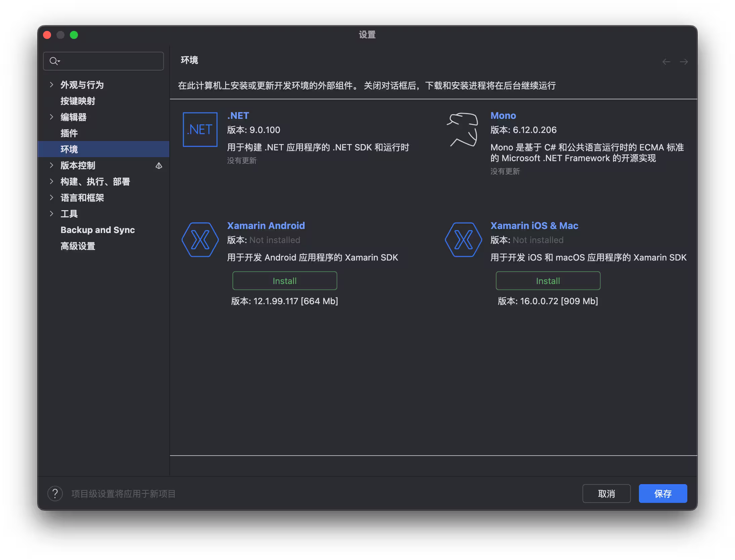
Task: Select 版本控制 in the settings tree
Action: point(78,165)
